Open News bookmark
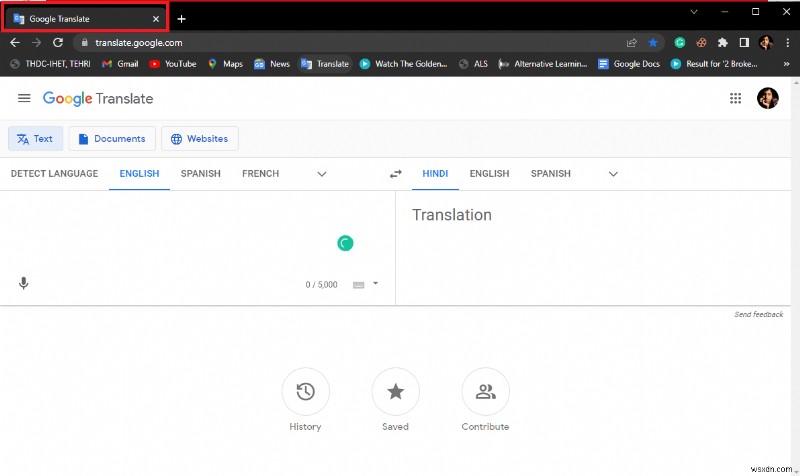Screen dimensions: 800x476 click(272, 64)
